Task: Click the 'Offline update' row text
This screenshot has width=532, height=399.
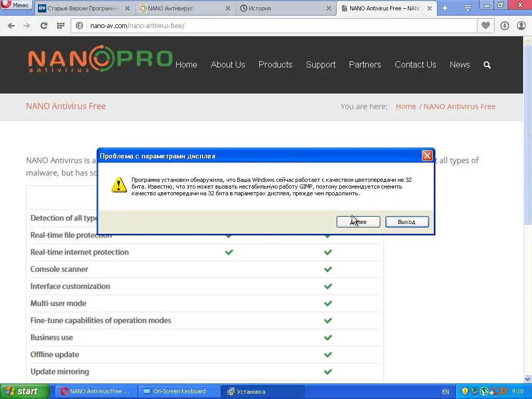Action: click(55, 354)
